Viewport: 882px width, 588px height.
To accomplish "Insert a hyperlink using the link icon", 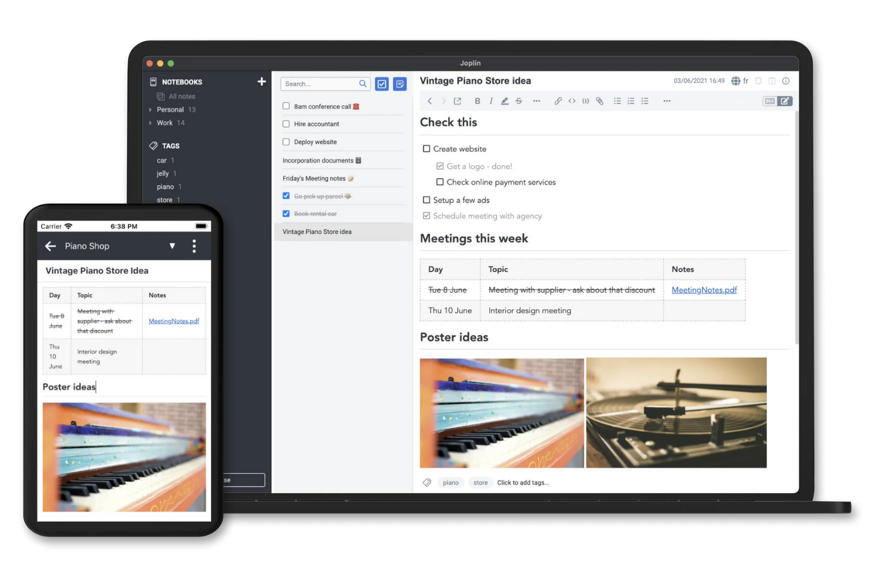I will click(558, 101).
